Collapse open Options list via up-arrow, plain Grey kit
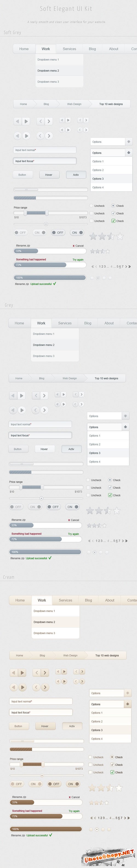This screenshot has height=868, width=137. (x=125, y=427)
